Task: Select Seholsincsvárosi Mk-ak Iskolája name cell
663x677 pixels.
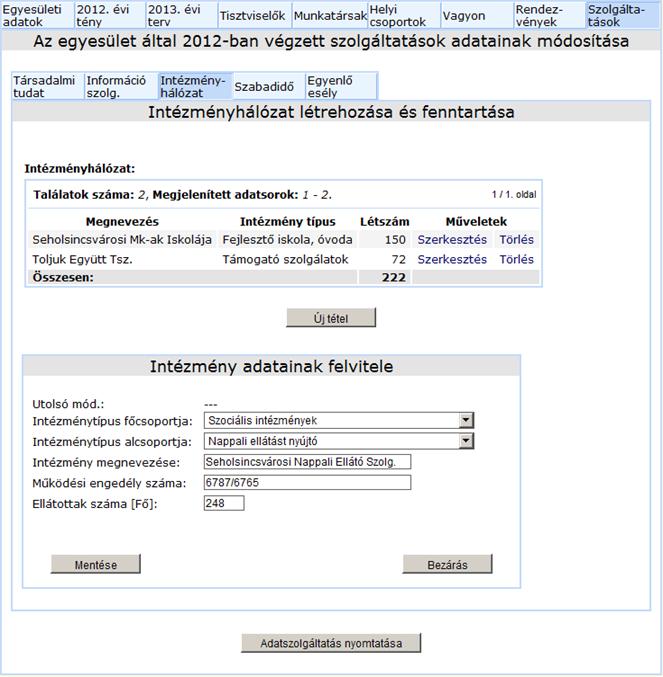Action: 122,240
